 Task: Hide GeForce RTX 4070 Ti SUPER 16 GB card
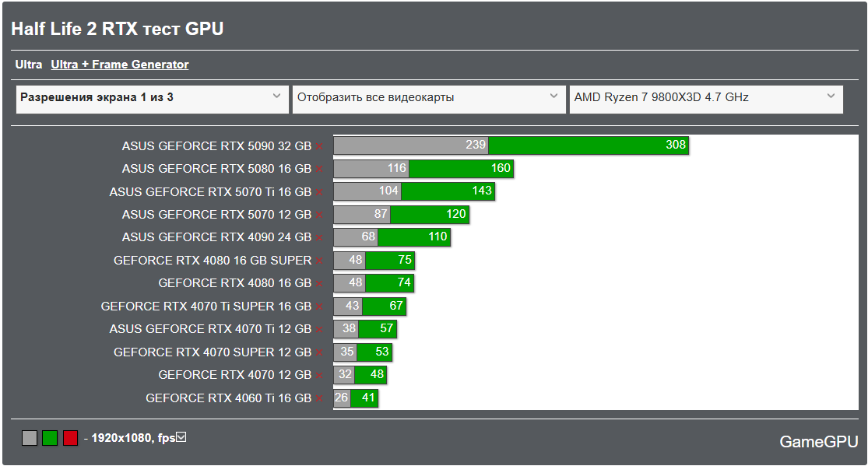point(318,307)
